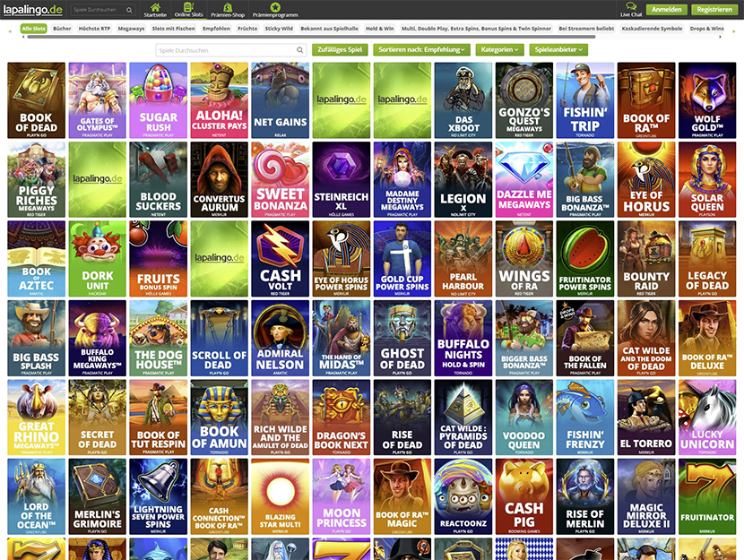Select the Drops & Wins tab
This screenshot has height=560, width=744.
[707, 29]
